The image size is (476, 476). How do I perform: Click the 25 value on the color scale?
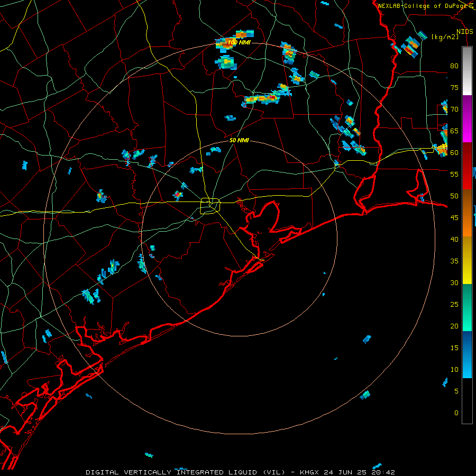[454, 304]
